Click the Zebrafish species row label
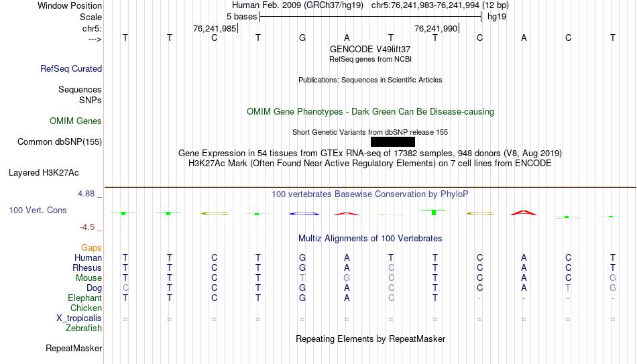The image size is (637, 364). tap(84, 328)
